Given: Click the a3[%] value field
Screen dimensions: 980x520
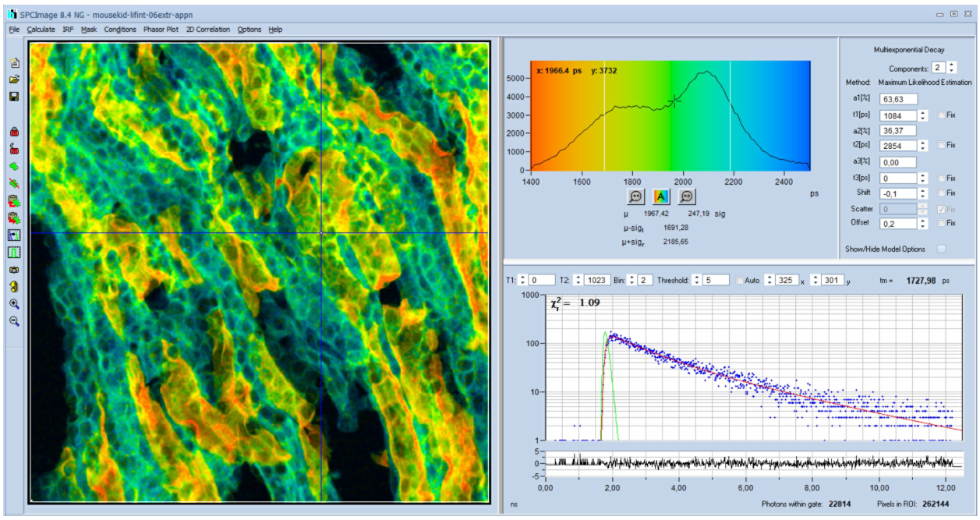Looking at the screenshot, I should point(898,162).
